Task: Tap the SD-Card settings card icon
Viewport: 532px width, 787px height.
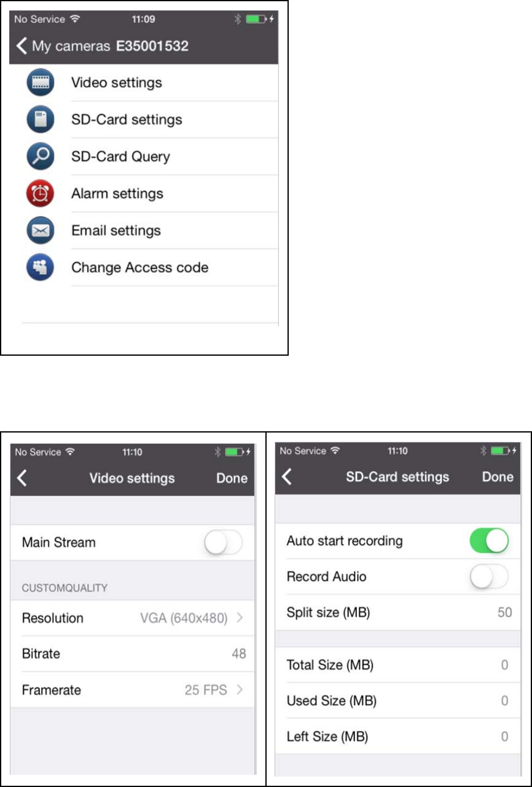Action: [x=41, y=119]
